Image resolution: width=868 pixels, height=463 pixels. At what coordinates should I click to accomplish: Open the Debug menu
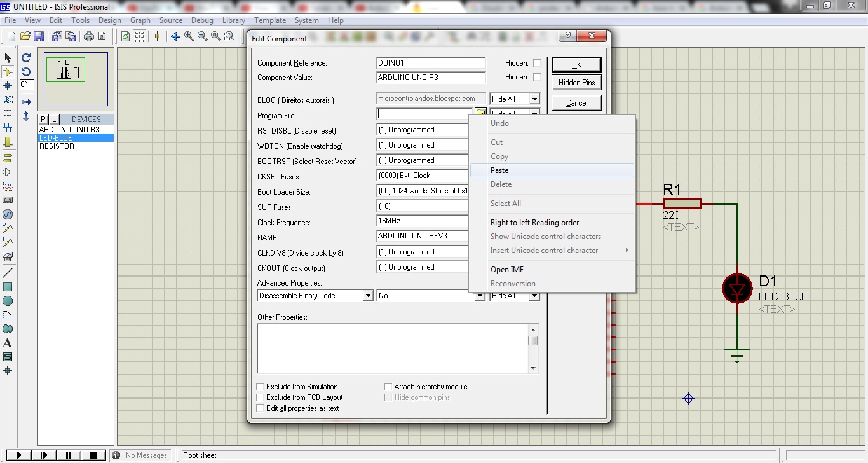pyautogui.click(x=202, y=20)
